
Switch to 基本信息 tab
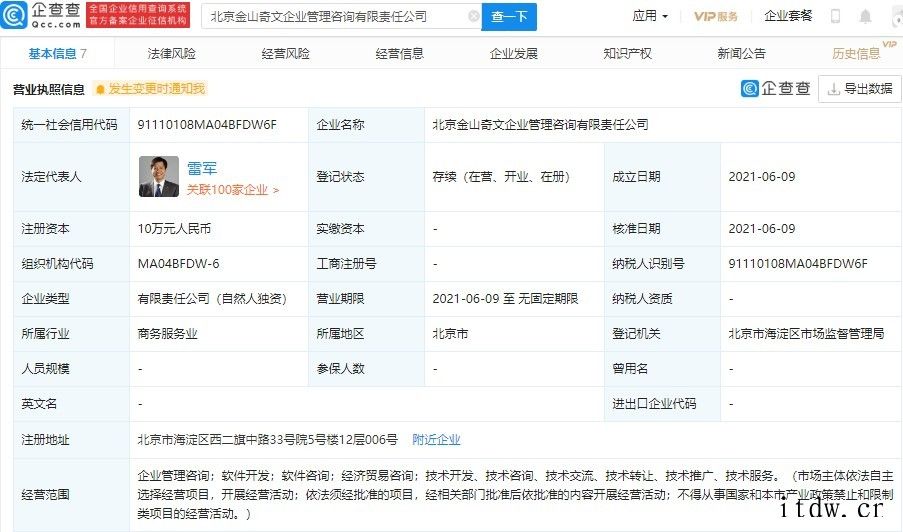click(58, 54)
